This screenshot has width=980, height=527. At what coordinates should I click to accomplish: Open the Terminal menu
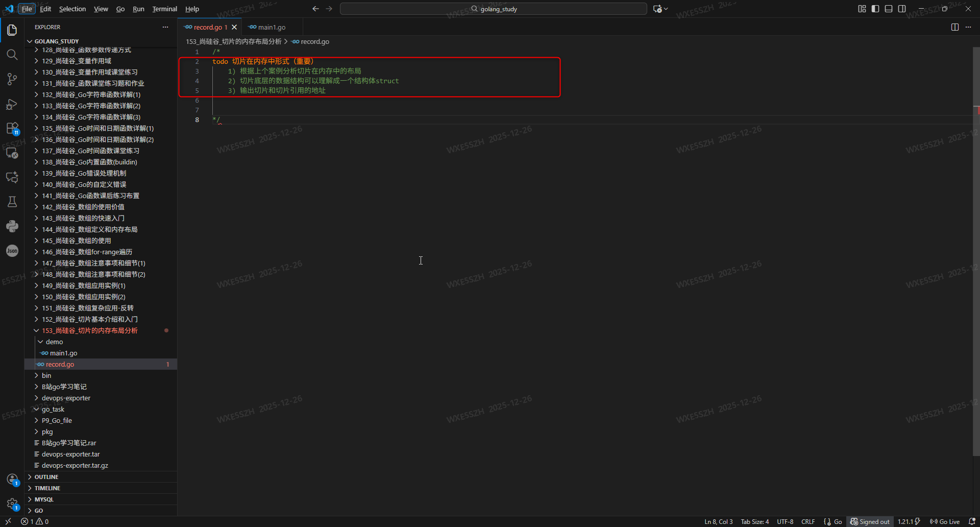coord(164,9)
